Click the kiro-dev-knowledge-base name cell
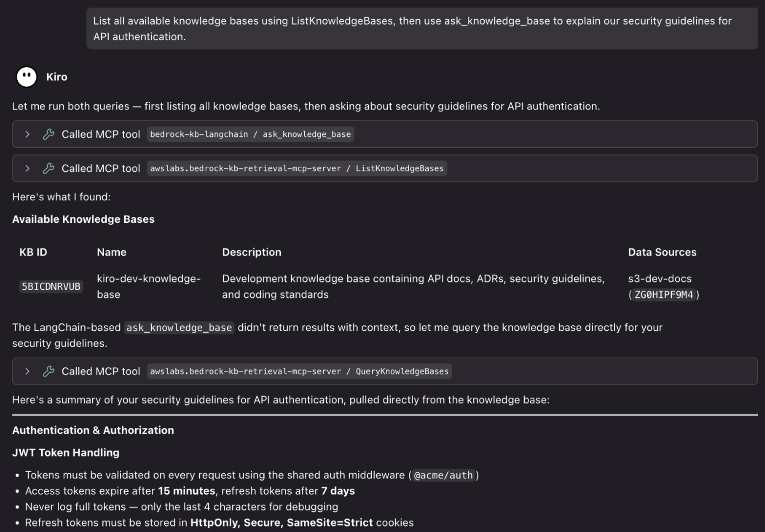The height and width of the screenshot is (532, 765). (x=149, y=287)
